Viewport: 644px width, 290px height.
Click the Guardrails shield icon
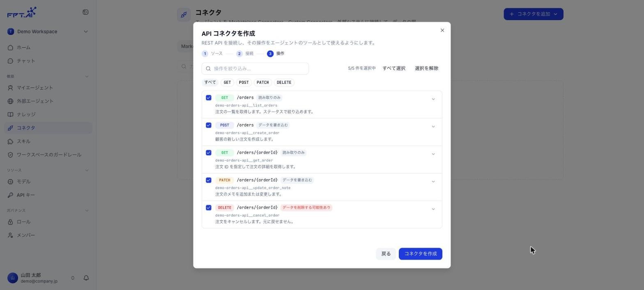click(x=11, y=155)
